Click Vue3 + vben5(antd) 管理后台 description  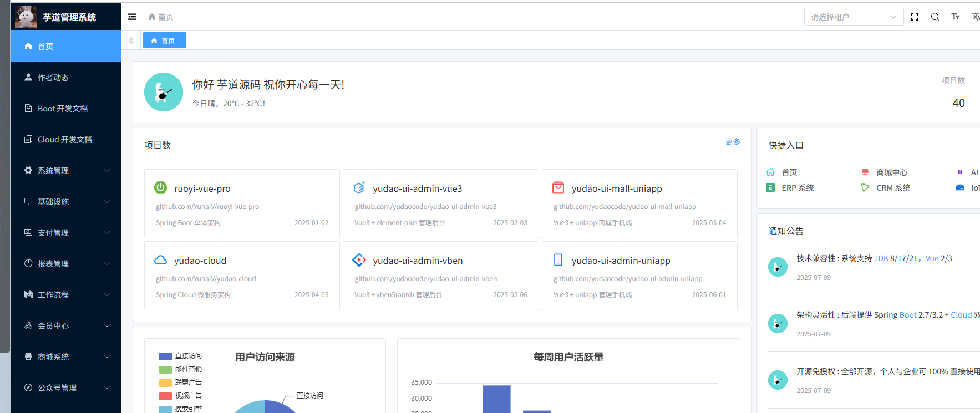tap(398, 295)
